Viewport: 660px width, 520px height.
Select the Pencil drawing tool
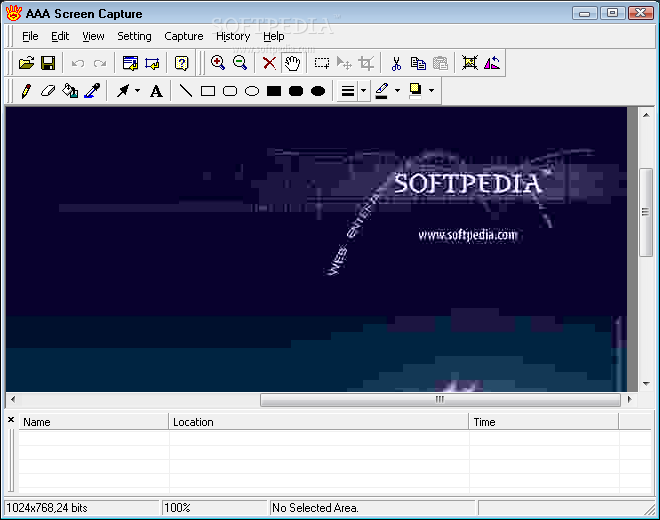click(26, 91)
